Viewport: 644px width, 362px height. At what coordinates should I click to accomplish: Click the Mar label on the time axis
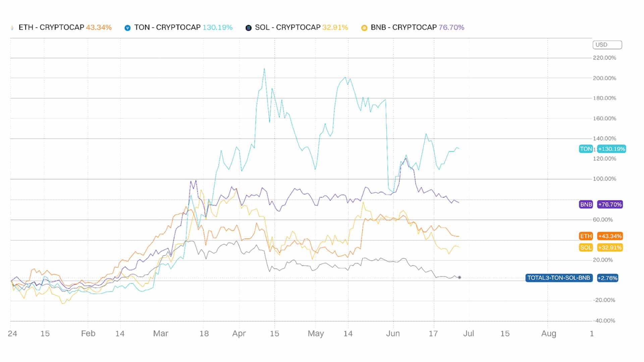click(x=161, y=334)
